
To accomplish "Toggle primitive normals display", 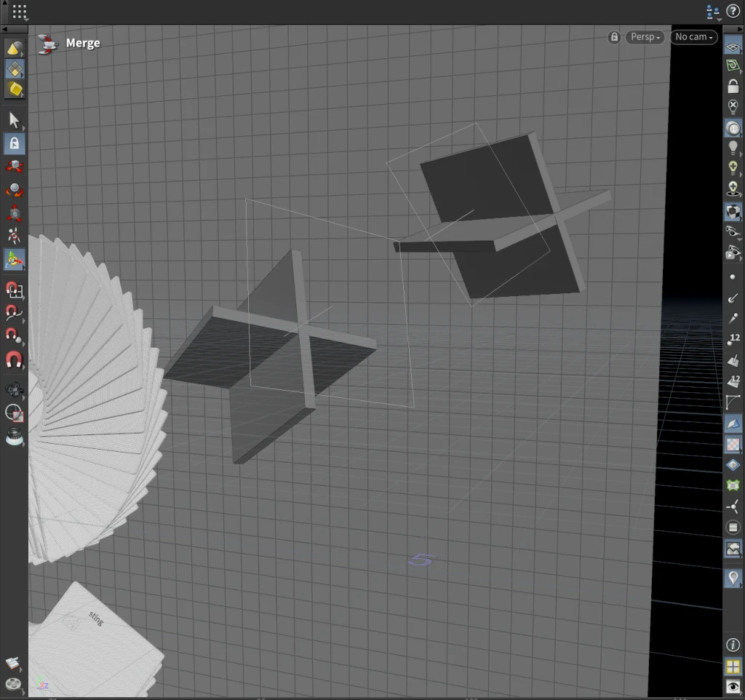I will (733, 359).
